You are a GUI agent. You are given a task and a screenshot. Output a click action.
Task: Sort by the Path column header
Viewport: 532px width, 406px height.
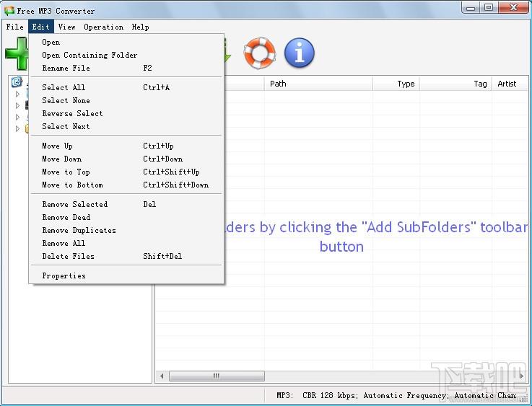(318, 84)
